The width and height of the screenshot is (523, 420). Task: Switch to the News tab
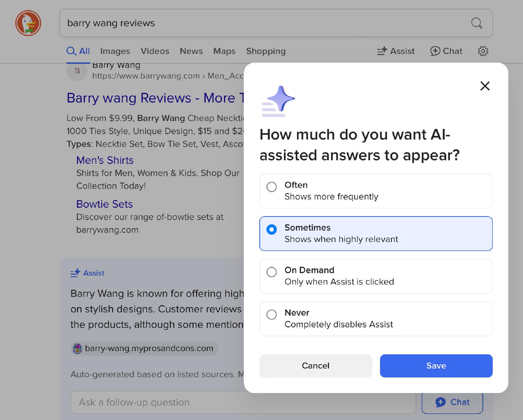tap(191, 51)
